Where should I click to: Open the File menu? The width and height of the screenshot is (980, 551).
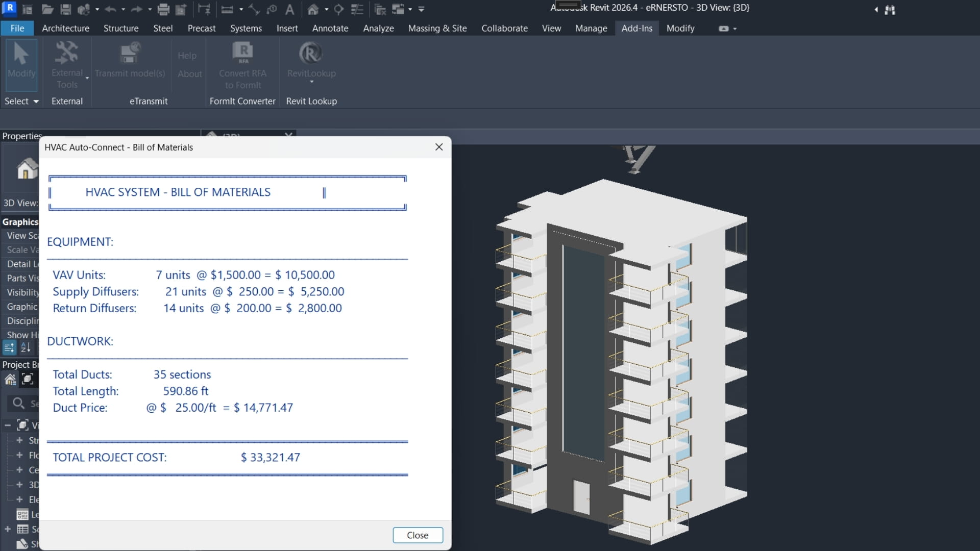17,28
